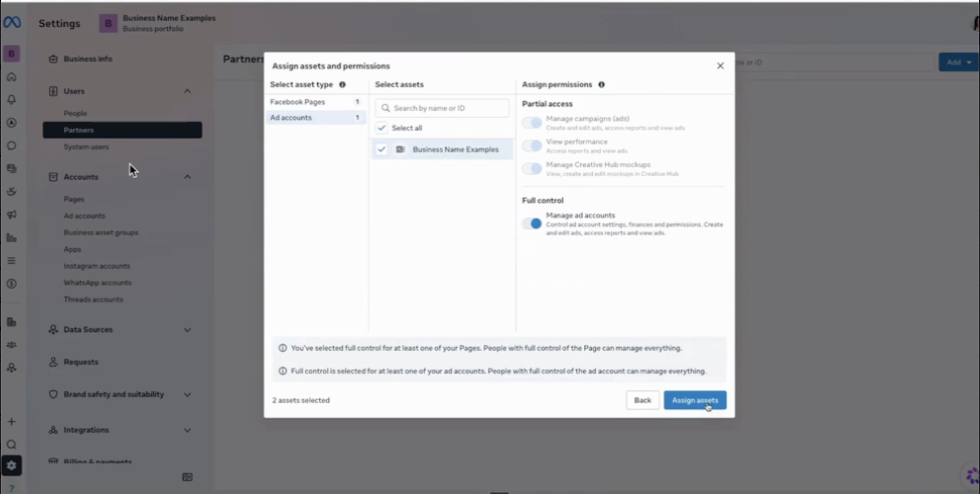
Task: Click the help question mark icon
Action: [11, 488]
